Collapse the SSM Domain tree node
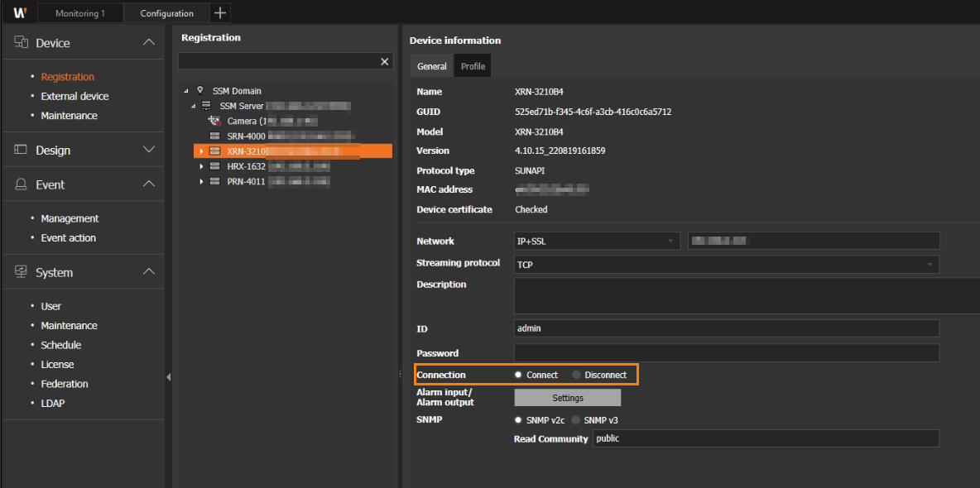Viewport: 980px width, 488px height. pos(186,91)
